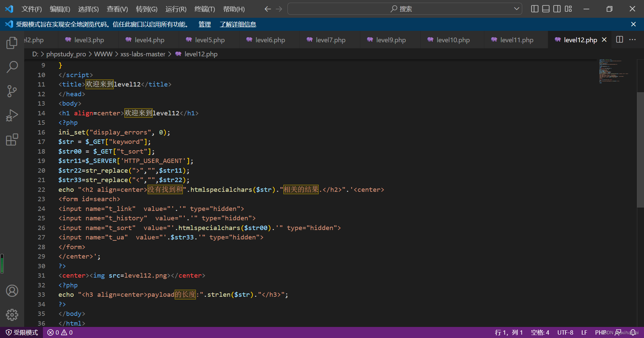Switch to the level6.php tab

click(x=270, y=40)
